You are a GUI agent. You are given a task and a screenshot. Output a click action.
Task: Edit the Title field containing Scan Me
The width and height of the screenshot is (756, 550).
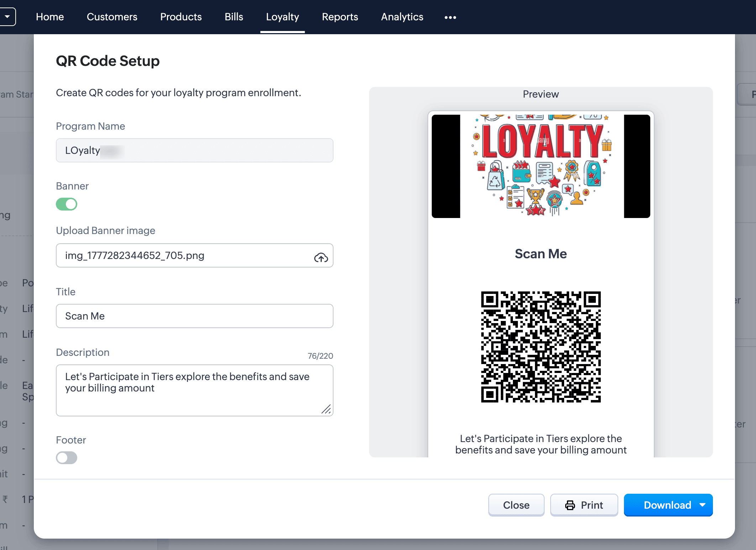tap(195, 316)
